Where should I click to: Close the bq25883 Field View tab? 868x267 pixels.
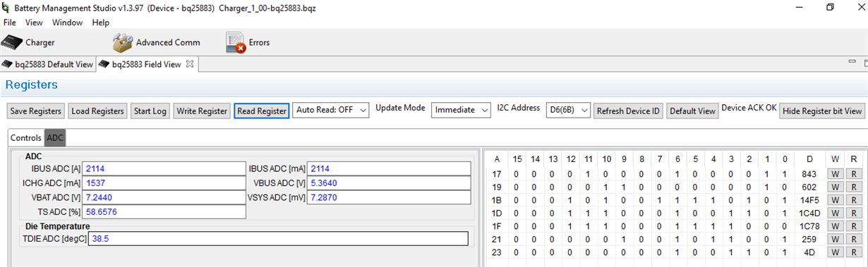pos(189,64)
